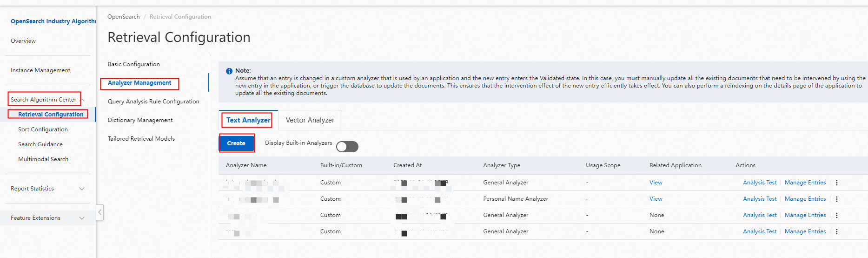Open more actions menu in third analyzer row
This screenshot has width=868, height=258.
(x=836, y=215)
